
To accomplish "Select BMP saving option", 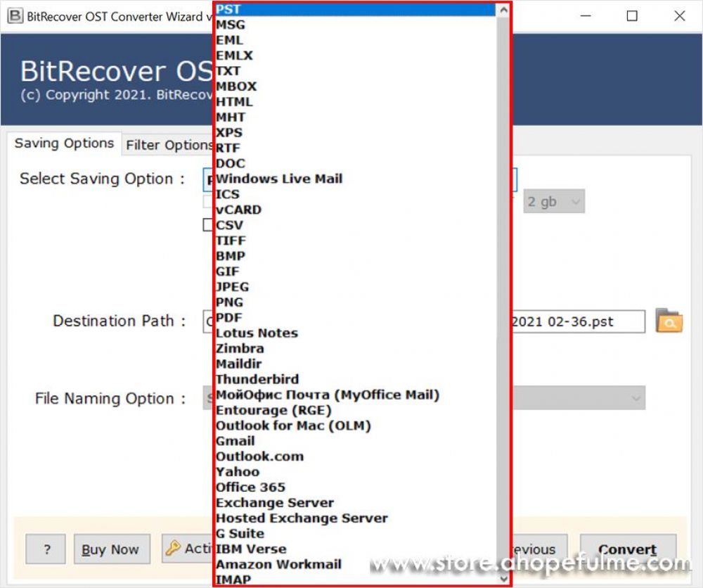I will 356,256.
